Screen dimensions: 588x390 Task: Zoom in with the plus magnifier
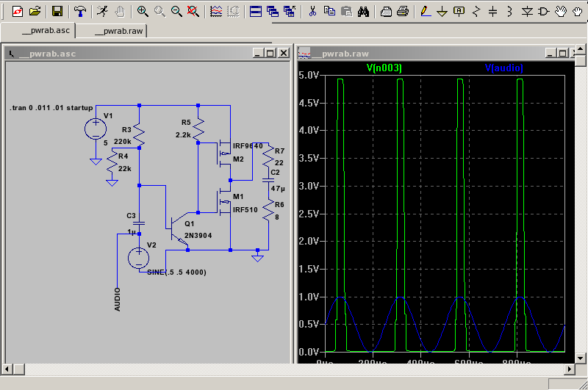[x=143, y=11]
